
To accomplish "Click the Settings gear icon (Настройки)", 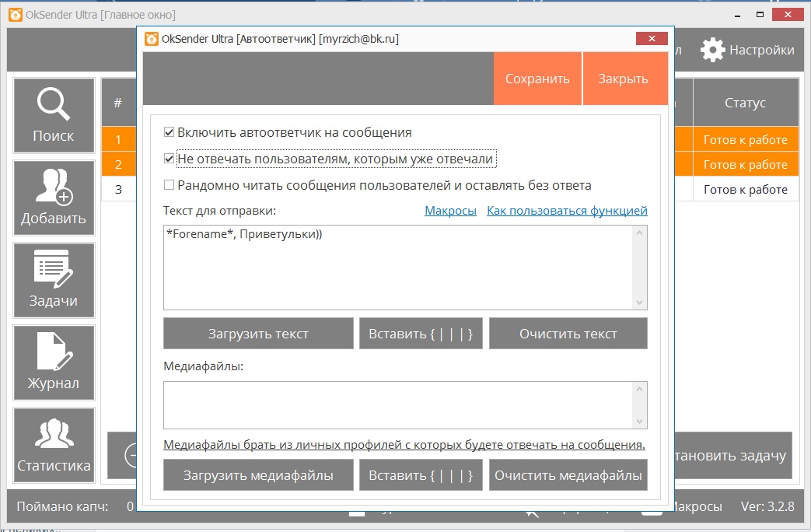I will [x=712, y=50].
